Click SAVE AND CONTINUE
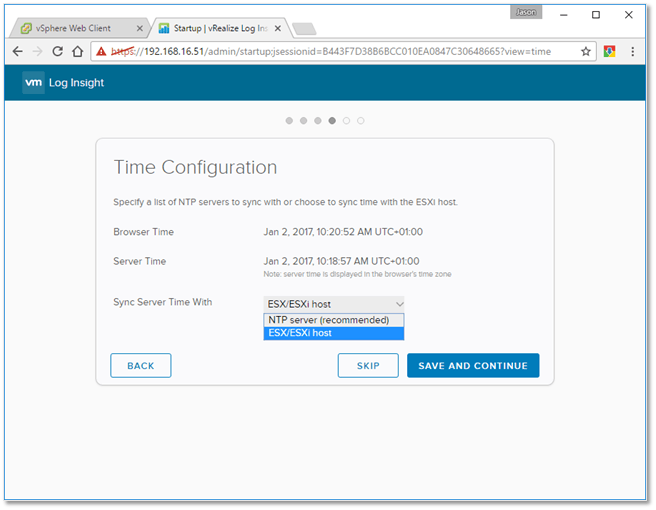 click(473, 366)
